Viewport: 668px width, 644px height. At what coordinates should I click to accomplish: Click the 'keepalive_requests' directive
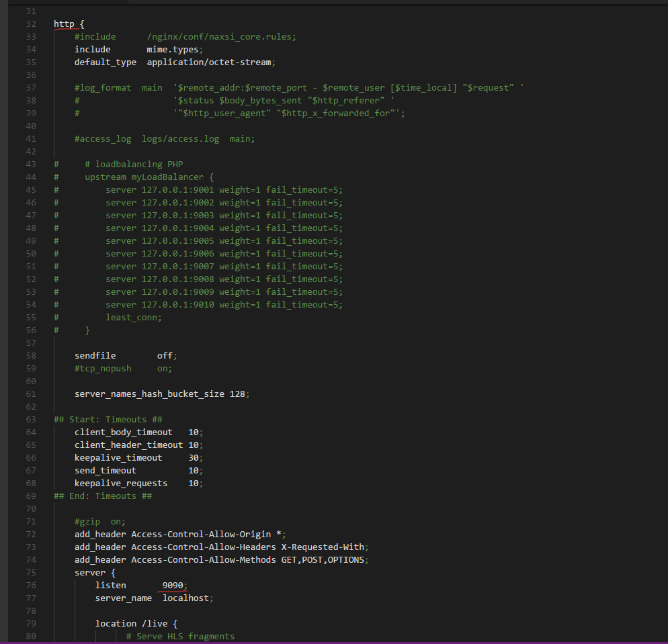pyautogui.click(x=121, y=484)
